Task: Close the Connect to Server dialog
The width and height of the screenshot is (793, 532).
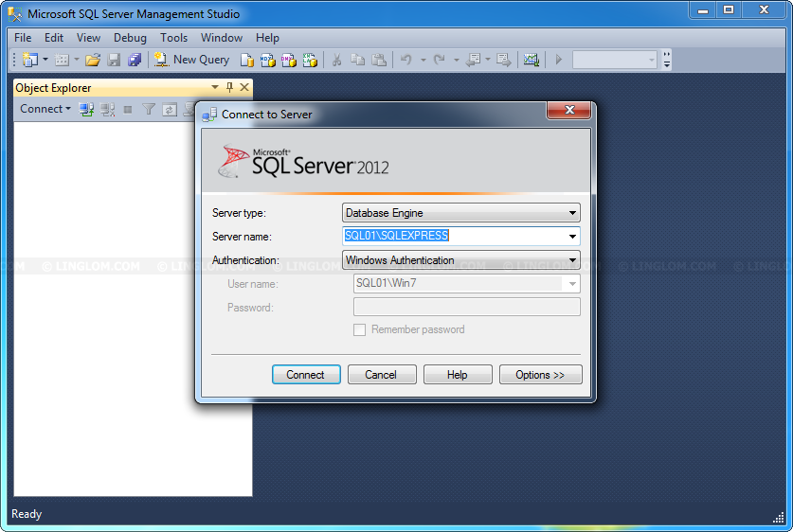Action: (569, 110)
